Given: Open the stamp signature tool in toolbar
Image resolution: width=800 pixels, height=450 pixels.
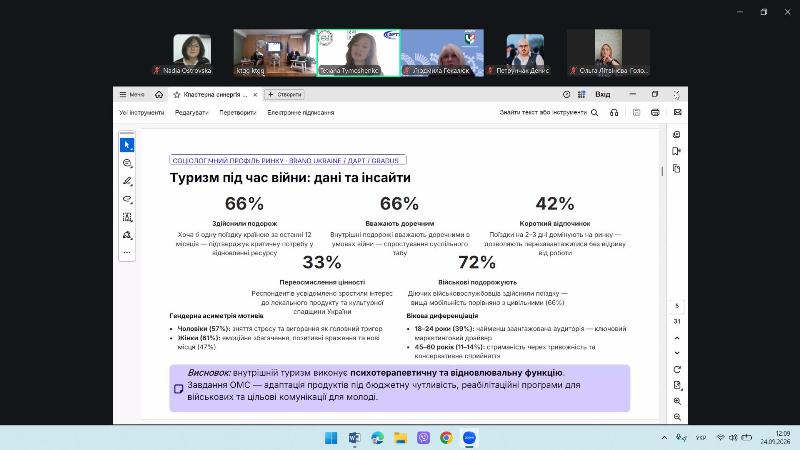Looking at the screenshot, I should 127,235.
